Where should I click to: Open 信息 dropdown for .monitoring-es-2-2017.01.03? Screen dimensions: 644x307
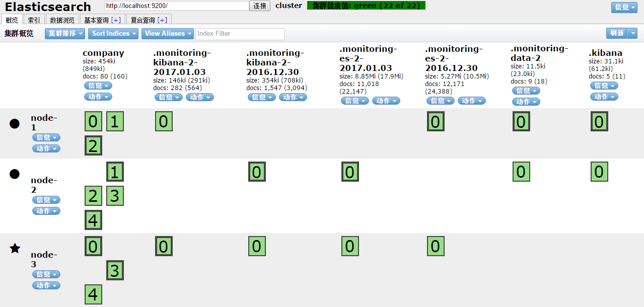click(x=355, y=101)
